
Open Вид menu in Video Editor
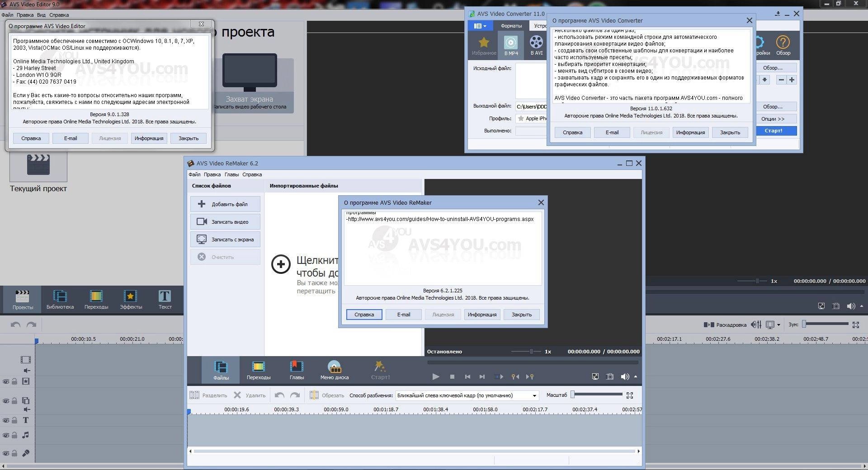click(41, 15)
